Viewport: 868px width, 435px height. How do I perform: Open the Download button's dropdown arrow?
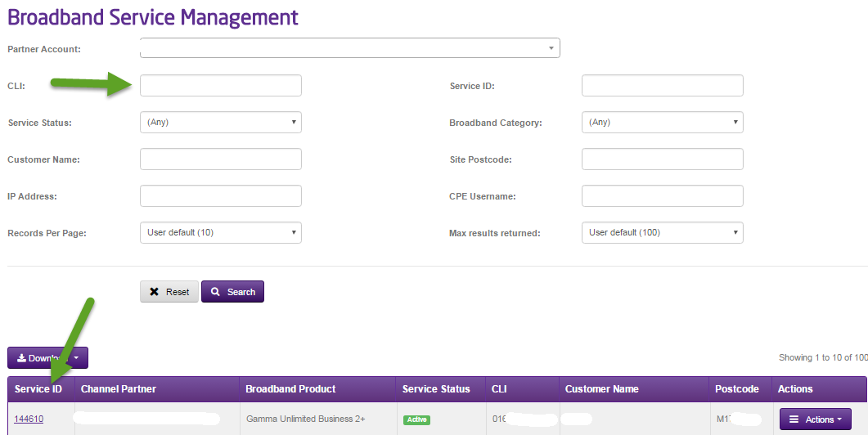coord(78,358)
